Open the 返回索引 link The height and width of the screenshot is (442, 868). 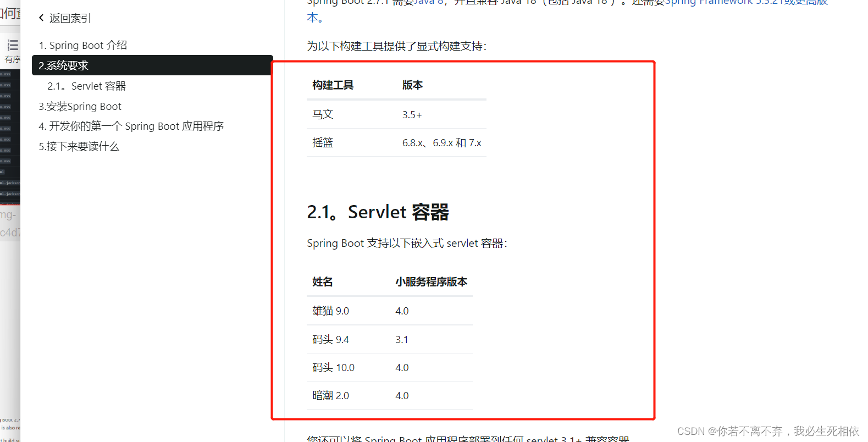(x=70, y=18)
